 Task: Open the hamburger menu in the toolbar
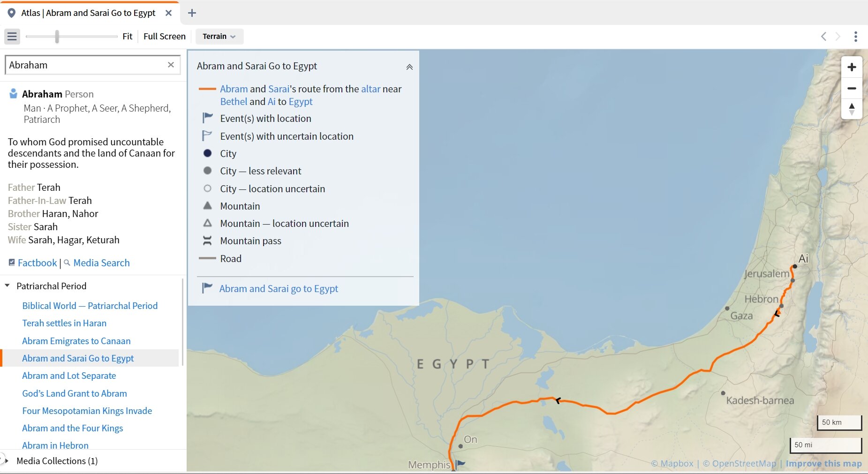click(12, 36)
